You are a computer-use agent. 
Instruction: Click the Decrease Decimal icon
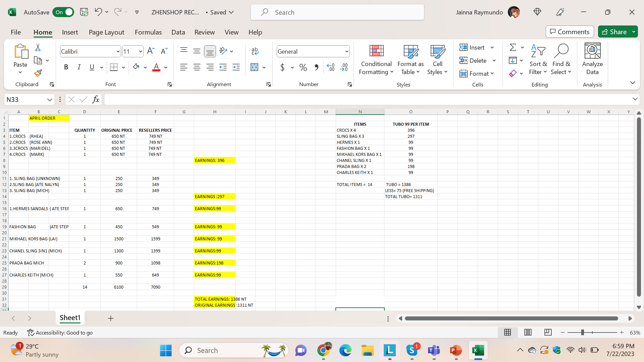[344, 67]
